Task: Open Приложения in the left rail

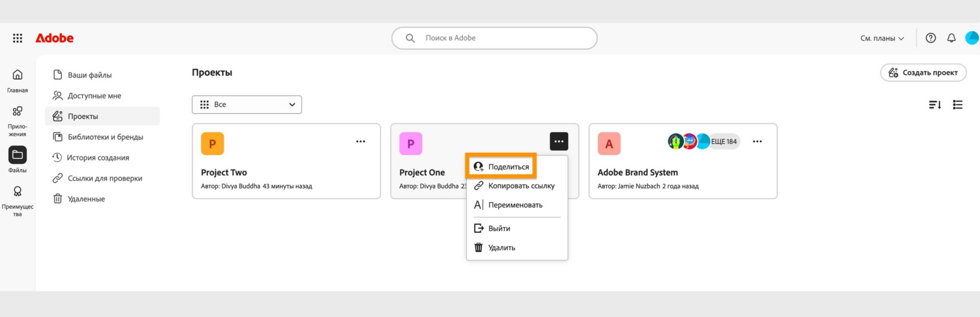Action: [17, 121]
